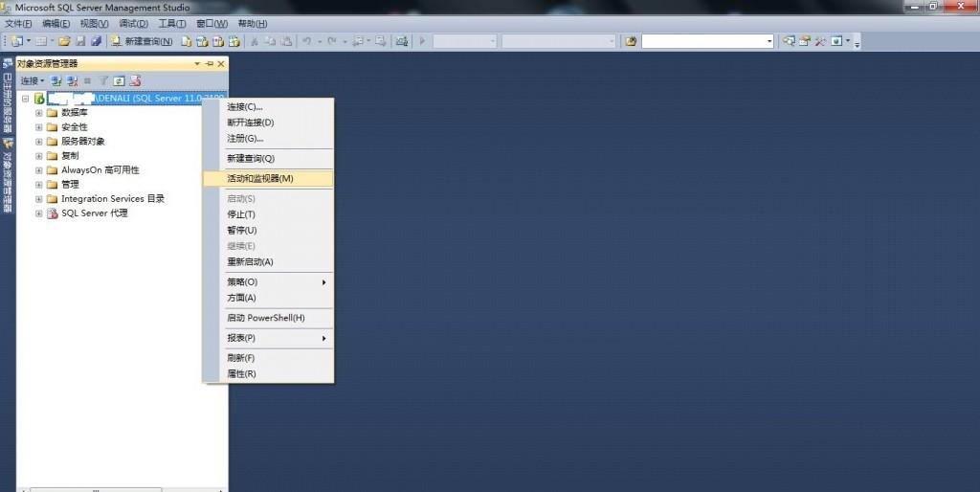This screenshot has height=492, width=980.
Task: Click the Save disk icon in toolbar
Action: 80,41
